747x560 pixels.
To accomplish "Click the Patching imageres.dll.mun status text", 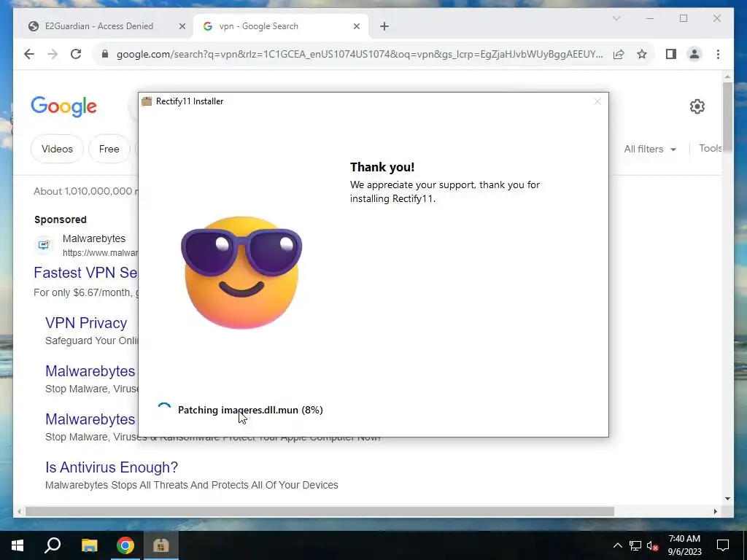I will point(250,410).
